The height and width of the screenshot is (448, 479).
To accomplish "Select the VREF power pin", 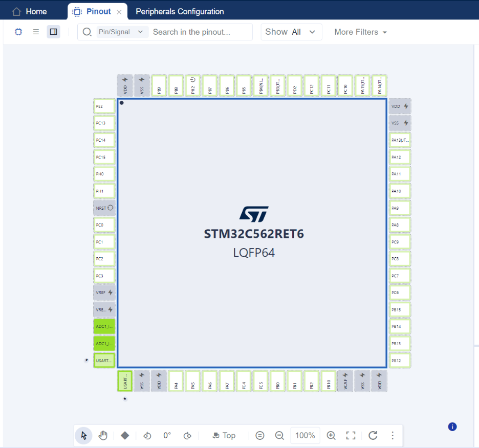I will coord(104,293).
